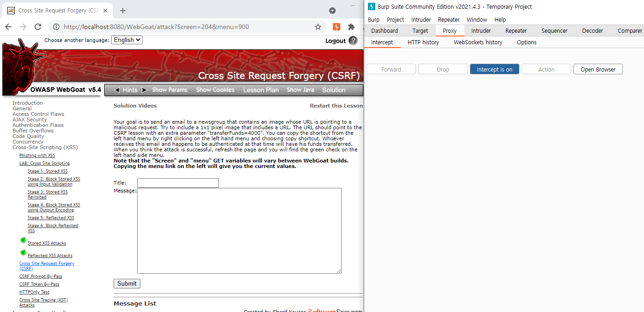Submit the message form
Viewport: 644px width, 312px height.
(x=127, y=283)
